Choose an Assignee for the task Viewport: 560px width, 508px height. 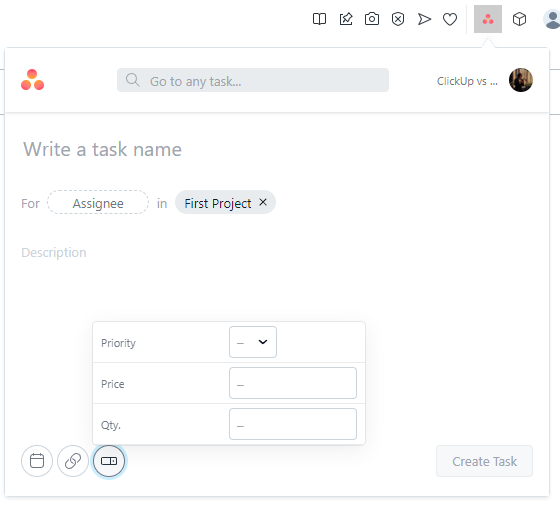(x=98, y=203)
